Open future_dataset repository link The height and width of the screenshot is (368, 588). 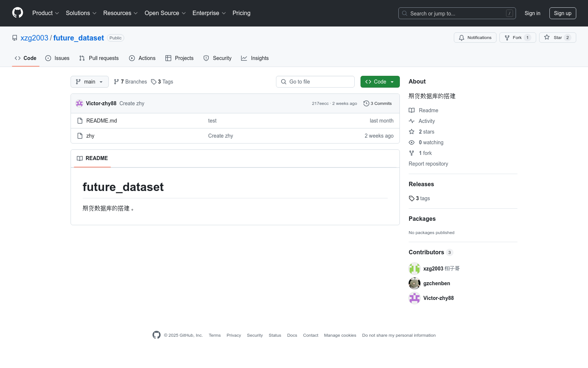tap(79, 38)
